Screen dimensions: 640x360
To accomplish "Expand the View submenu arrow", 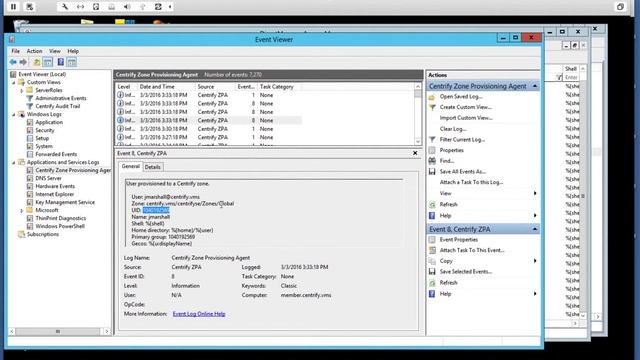I will pyautogui.click(x=535, y=193).
